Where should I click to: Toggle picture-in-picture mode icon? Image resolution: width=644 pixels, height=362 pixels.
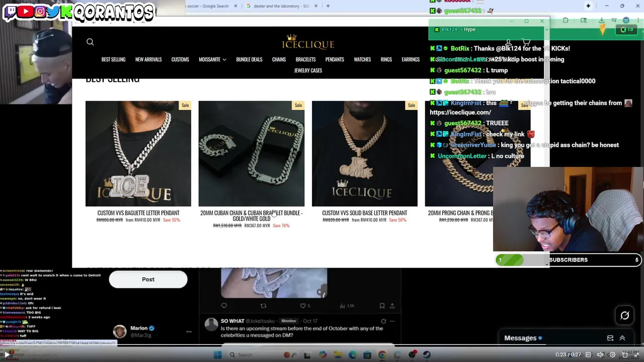[x=624, y=354]
